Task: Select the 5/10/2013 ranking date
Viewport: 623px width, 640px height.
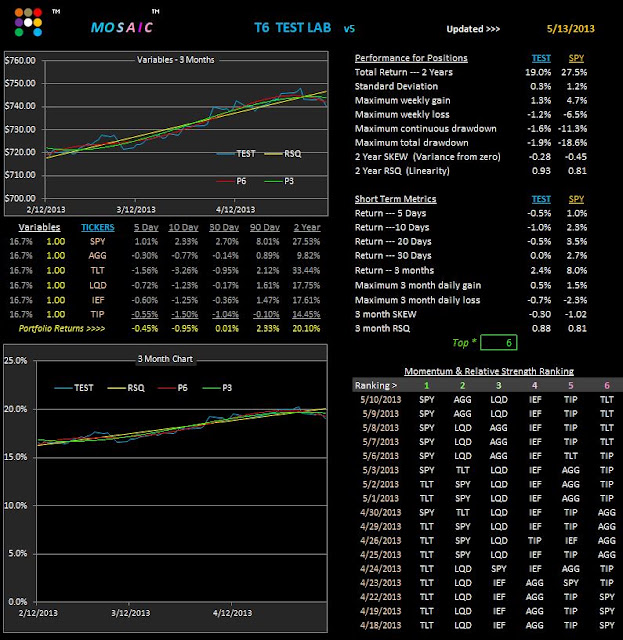Action: [380, 400]
